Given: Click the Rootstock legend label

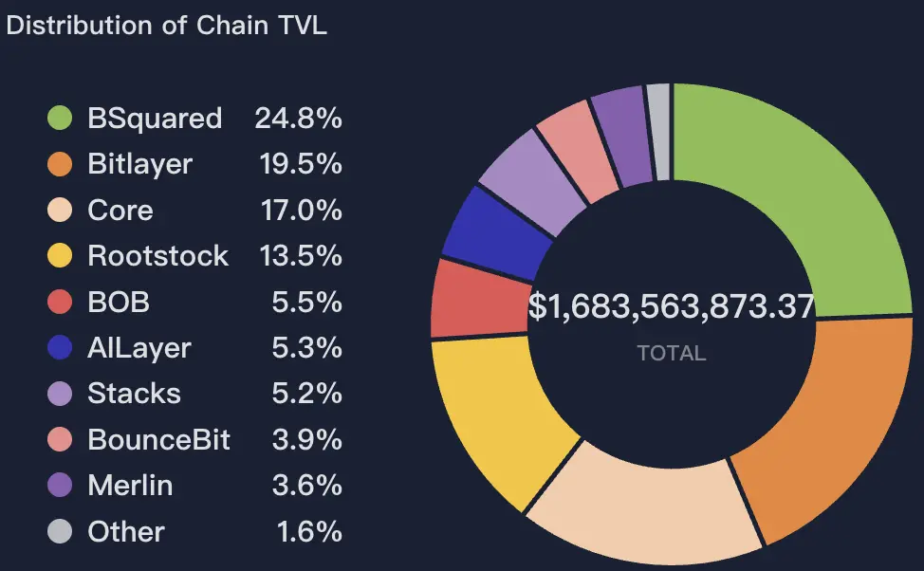Looking at the screenshot, I should coord(157,256).
